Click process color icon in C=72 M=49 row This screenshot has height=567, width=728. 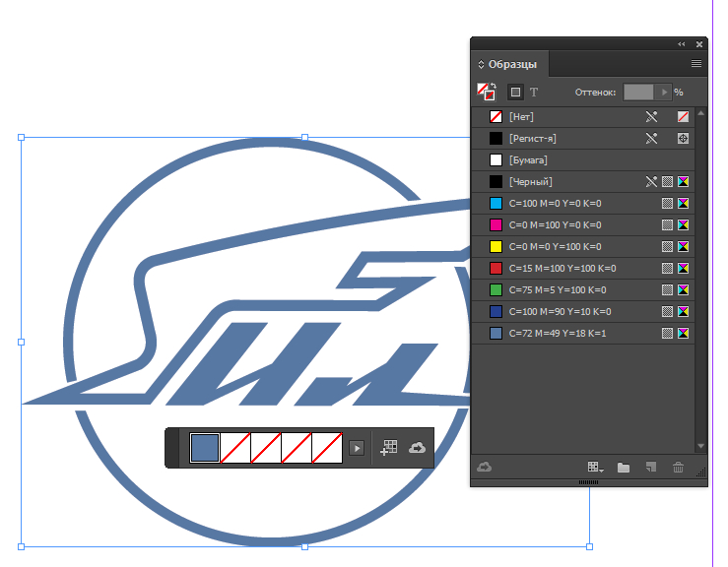(667, 333)
